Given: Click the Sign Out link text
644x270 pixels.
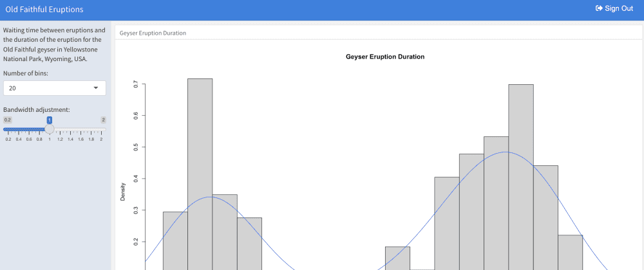Looking at the screenshot, I should coord(618,8).
